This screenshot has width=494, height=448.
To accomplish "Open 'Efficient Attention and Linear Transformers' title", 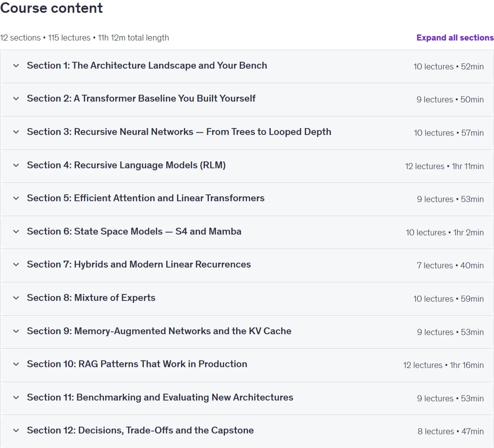I will tap(169, 198).
